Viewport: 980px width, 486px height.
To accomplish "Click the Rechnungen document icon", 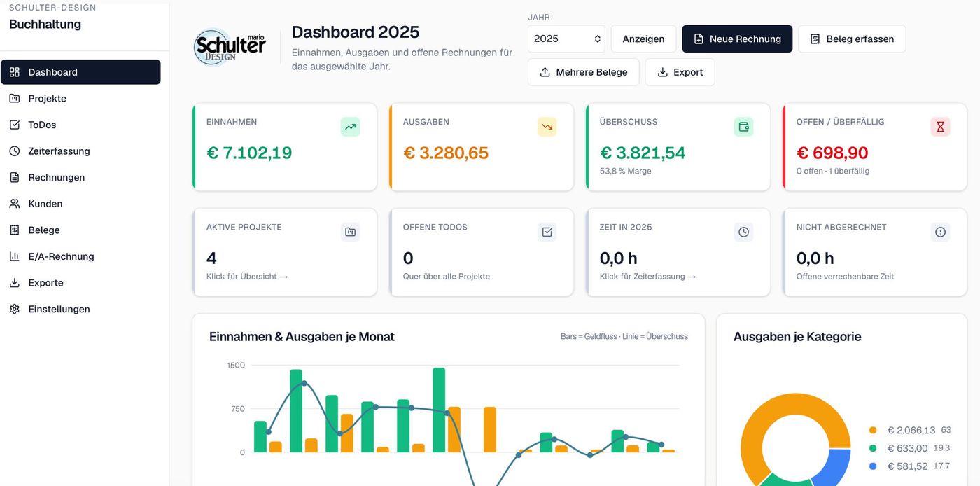I will point(15,178).
